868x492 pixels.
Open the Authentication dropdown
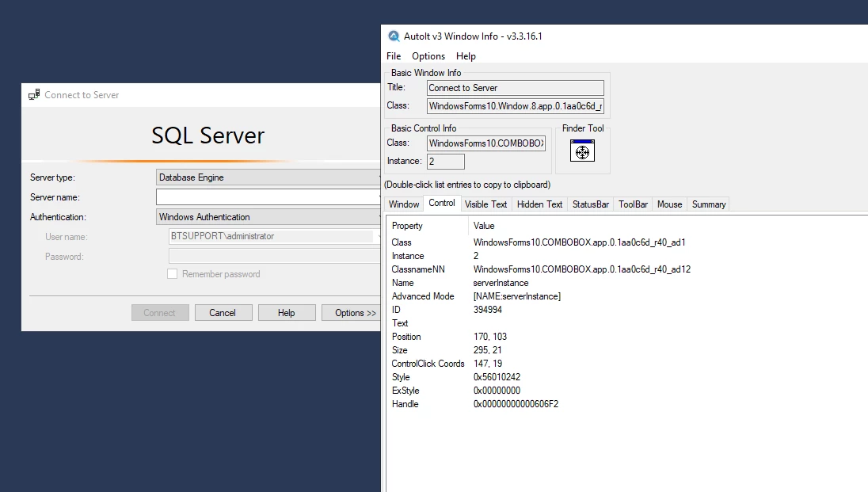point(268,216)
